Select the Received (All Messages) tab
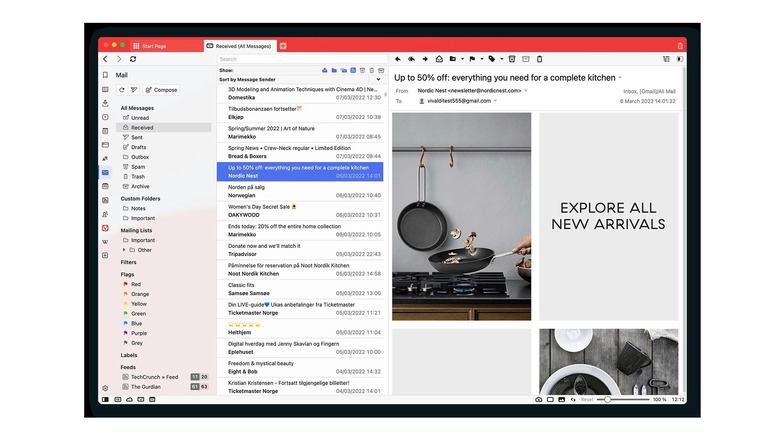 point(240,45)
